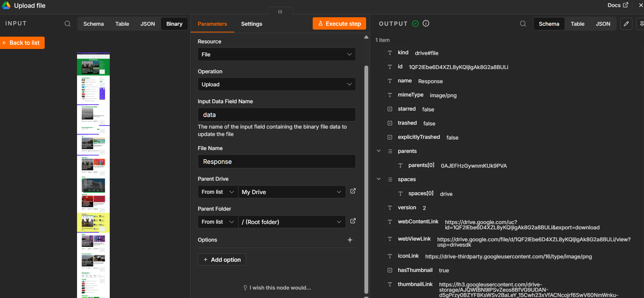Click the 'I wish this node would...' link
The height and width of the screenshot is (298, 644).
pyautogui.click(x=277, y=288)
